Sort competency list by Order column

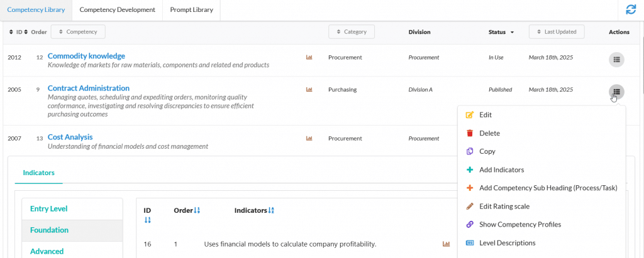point(36,31)
